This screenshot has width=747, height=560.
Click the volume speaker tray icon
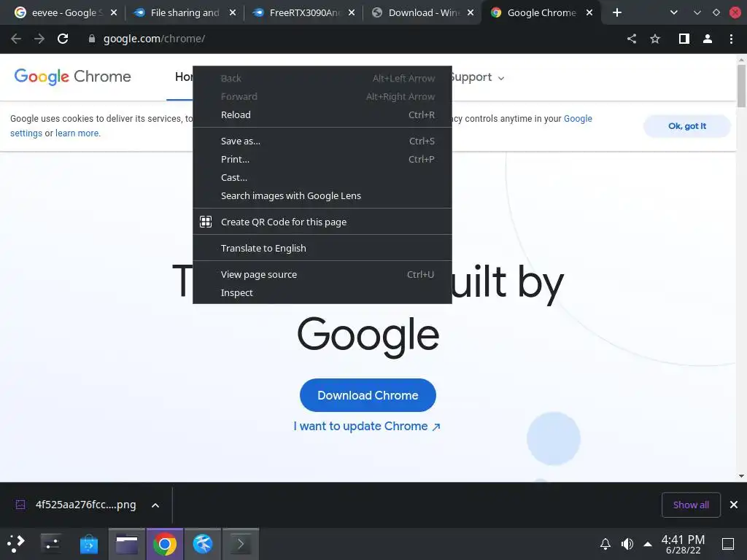[627, 544]
